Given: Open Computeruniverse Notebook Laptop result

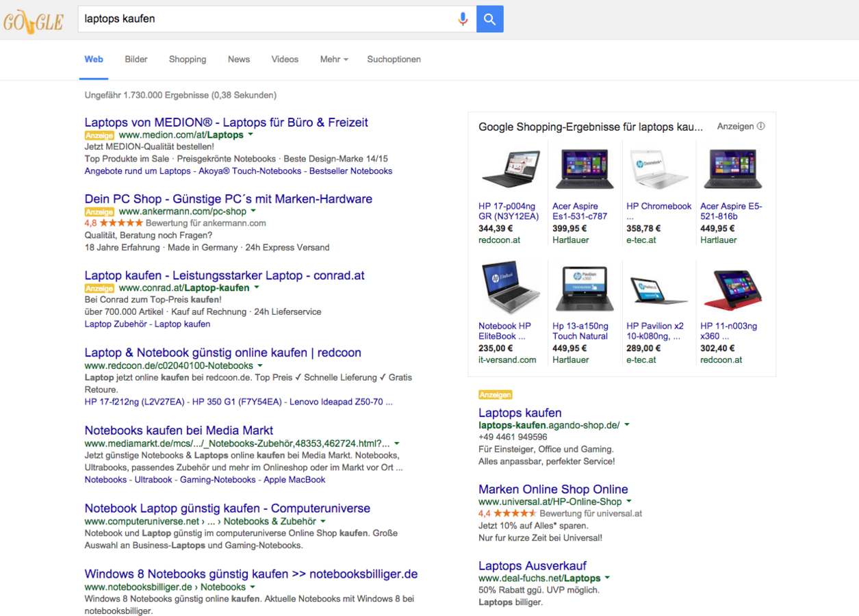Looking at the screenshot, I should (227, 509).
